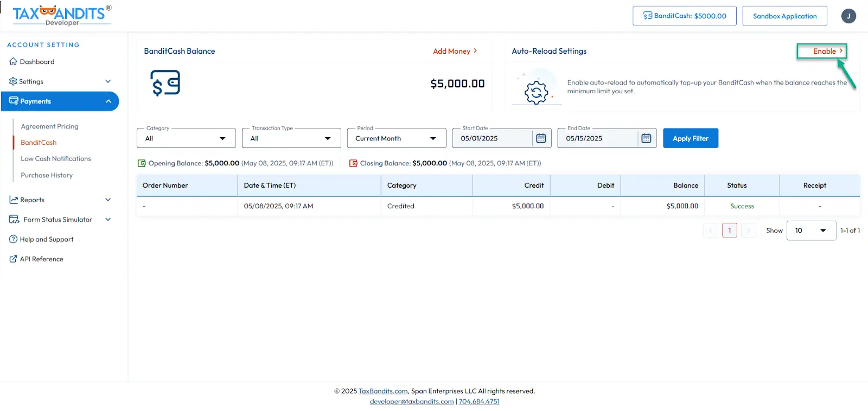868x411 pixels.
Task: Click the TaxBandits Developer logo
Action: click(61, 15)
